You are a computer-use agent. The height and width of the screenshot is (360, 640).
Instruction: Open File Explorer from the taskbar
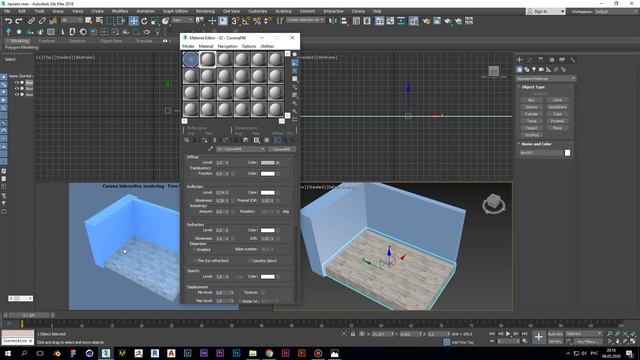[x=253, y=353]
